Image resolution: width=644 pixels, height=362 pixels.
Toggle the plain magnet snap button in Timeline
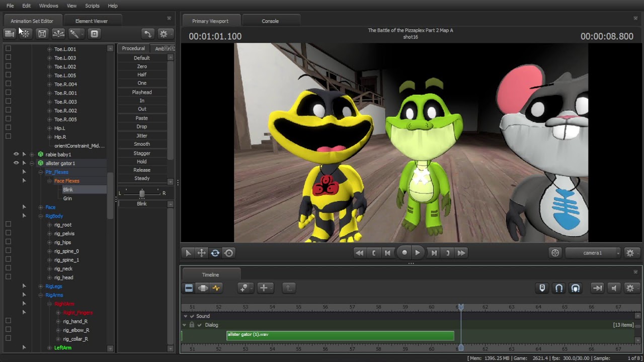coord(559,288)
